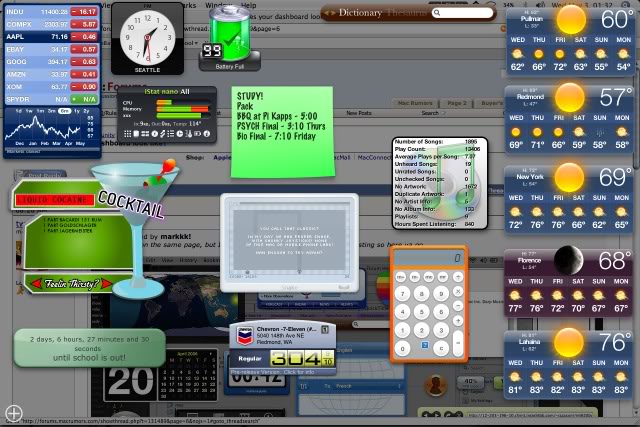This screenshot has height=427, width=640.
Task: Click the Redmond weather widget city name
Action: pyautogui.click(x=530, y=97)
